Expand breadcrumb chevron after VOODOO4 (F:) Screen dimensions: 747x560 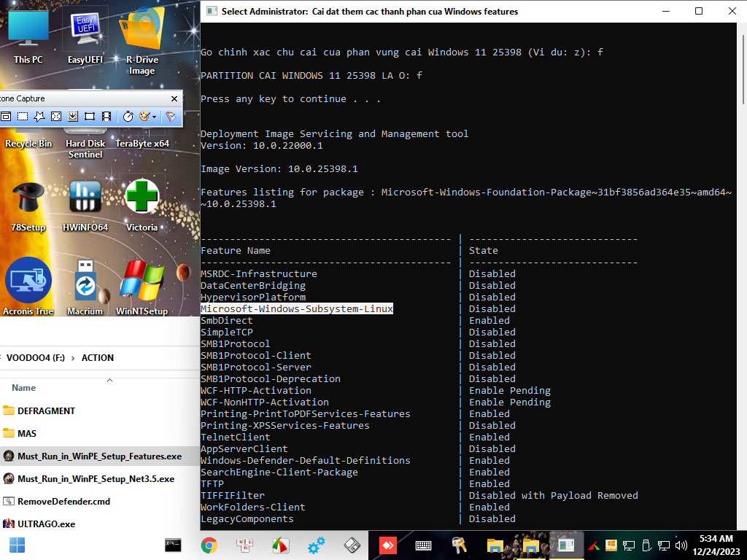point(73,358)
